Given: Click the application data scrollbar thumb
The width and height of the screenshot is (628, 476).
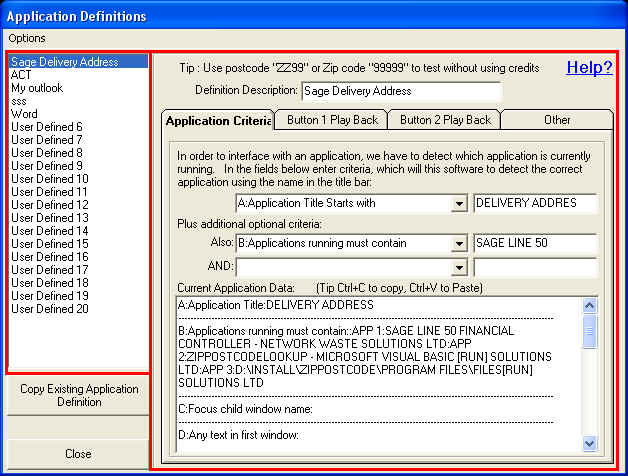Looking at the screenshot, I should [x=589, y=331].
